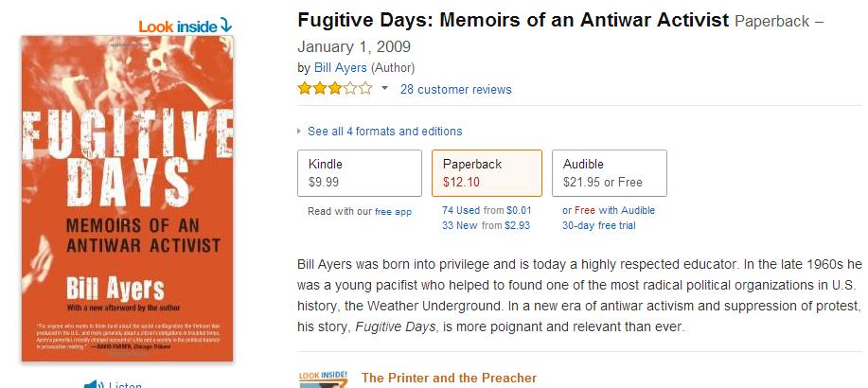Open the 28 customer reviews link
Screen dimensions: 868x388
pos(455,89)
